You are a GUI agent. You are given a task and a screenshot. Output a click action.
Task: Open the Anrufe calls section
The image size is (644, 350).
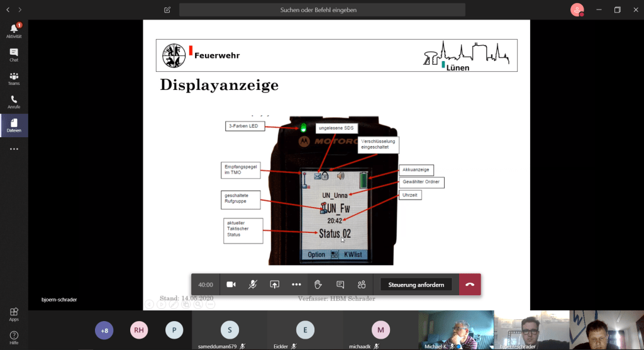pos(14,102)
